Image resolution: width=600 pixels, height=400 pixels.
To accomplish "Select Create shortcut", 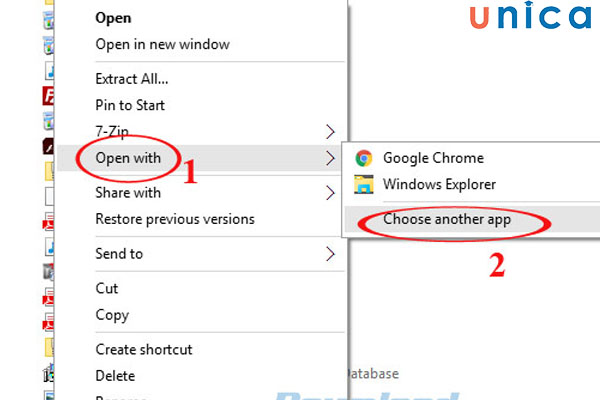I will click(144, 350).
